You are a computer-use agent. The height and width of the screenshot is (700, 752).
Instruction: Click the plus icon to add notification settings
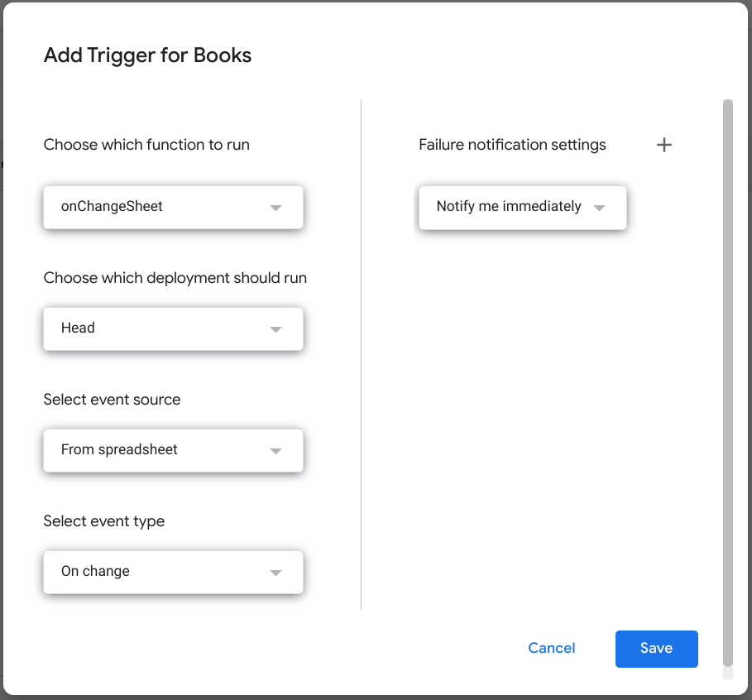point(664,145)
